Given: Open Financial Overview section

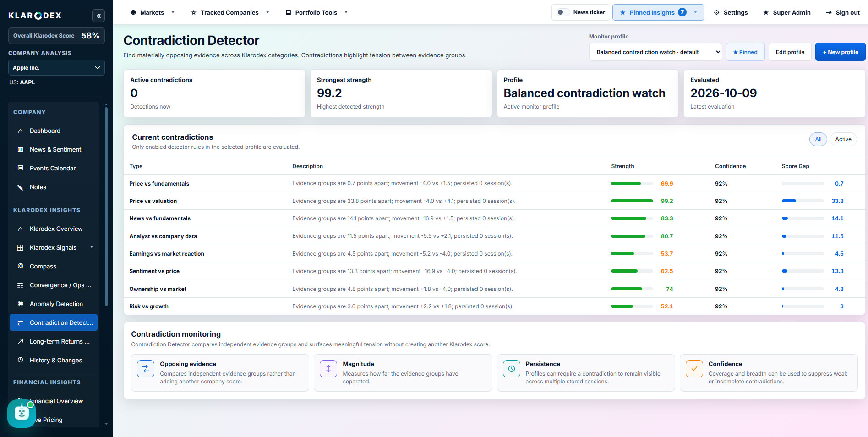Looking at the screenshot, I should click(56, 401).
